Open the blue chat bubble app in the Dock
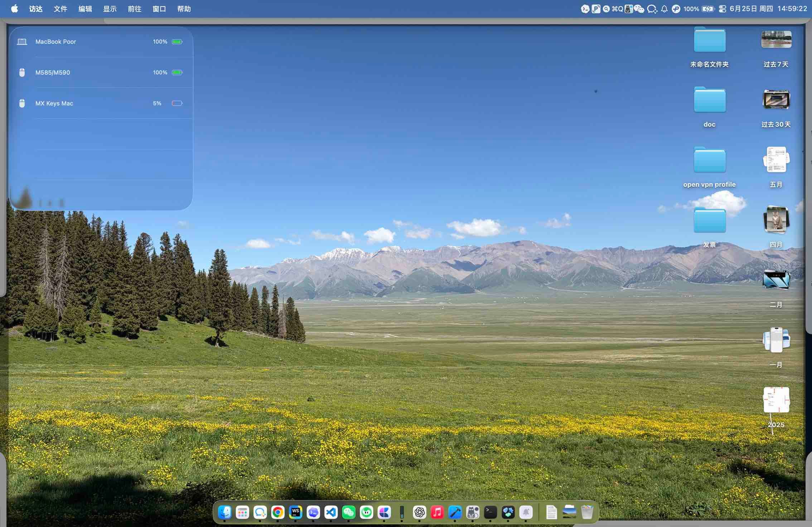This screenshot has height=527, width=812. 260,512
